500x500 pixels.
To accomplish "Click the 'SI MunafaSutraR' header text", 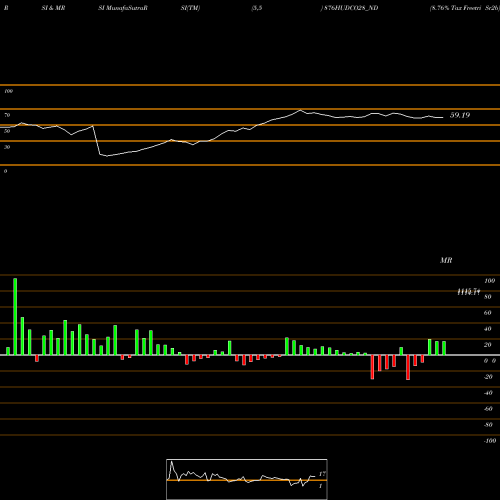I will pos(123,8).
